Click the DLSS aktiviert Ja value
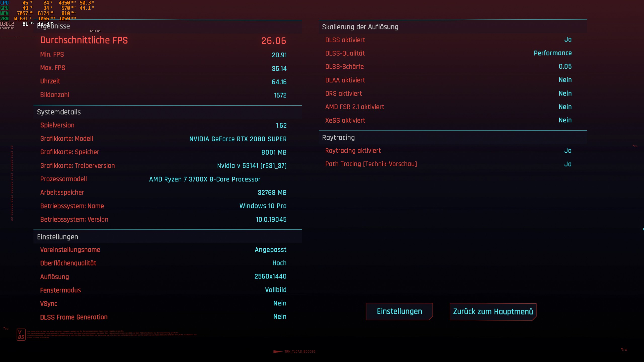The image size is (644, 362). (568, 40)
